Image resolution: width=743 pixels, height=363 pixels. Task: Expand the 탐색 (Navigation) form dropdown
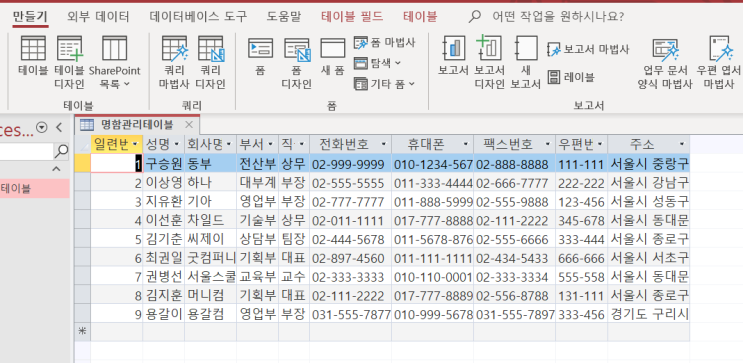(378, 63)
